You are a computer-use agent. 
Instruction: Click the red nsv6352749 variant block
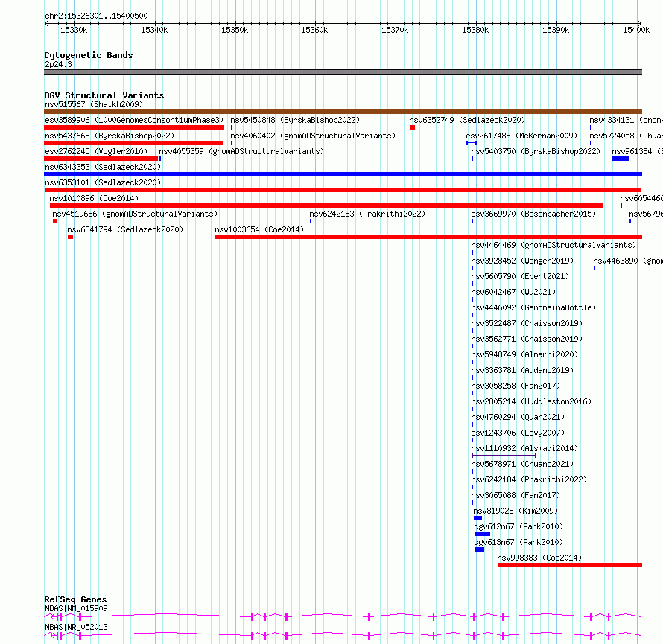412,127
